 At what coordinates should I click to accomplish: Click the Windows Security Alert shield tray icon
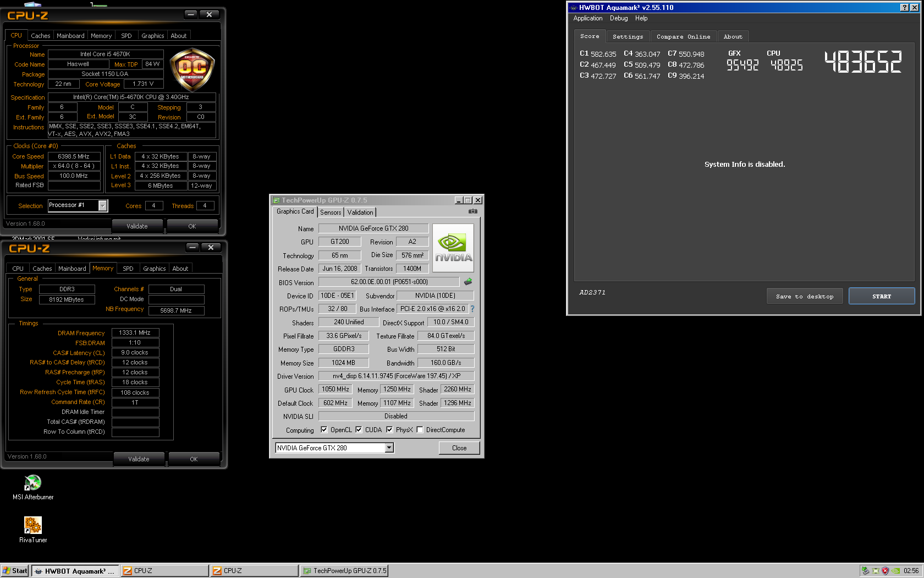pos(885,571)
